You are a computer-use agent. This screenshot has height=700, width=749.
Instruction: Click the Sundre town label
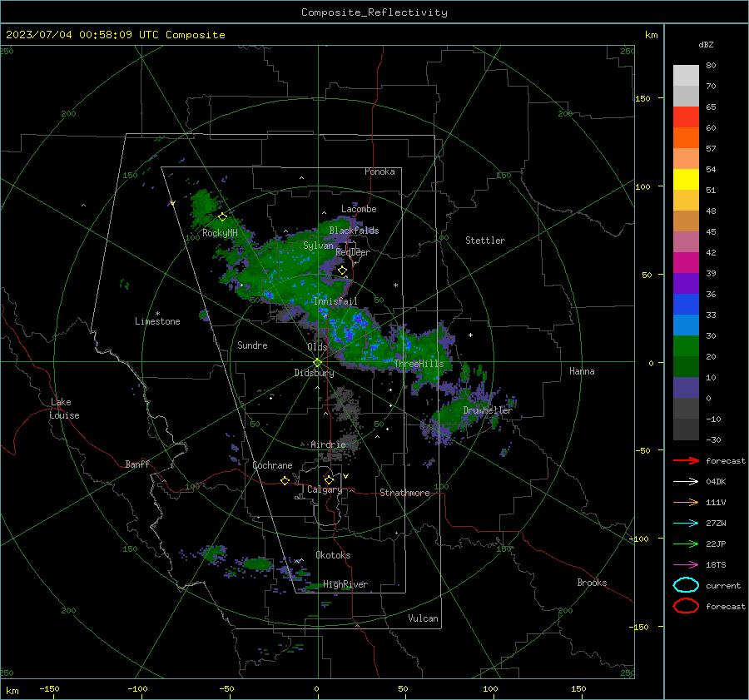pos(252,345)
